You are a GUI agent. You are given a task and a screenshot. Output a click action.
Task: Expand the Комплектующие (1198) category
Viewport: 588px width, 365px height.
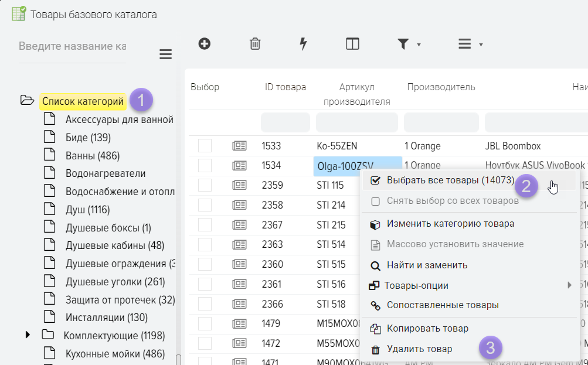coord(28,335)
